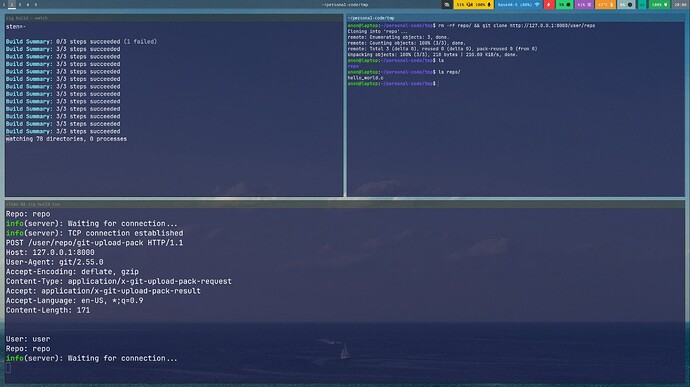Select active workspace 2 in the bar
Screen dimensions: 690x387
click(x=12, y=4)
